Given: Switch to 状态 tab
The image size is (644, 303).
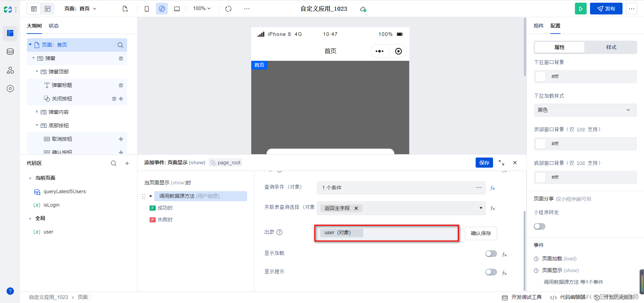Looking at the screenshot, I should tap(54, 26).
